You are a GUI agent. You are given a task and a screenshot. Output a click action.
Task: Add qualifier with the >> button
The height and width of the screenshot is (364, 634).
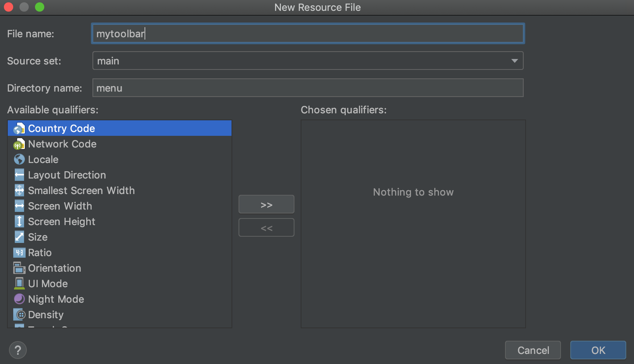(266, 205)
